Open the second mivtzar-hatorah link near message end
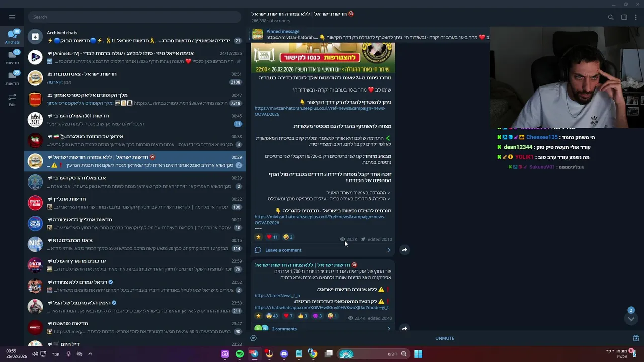 coord(319,220)
